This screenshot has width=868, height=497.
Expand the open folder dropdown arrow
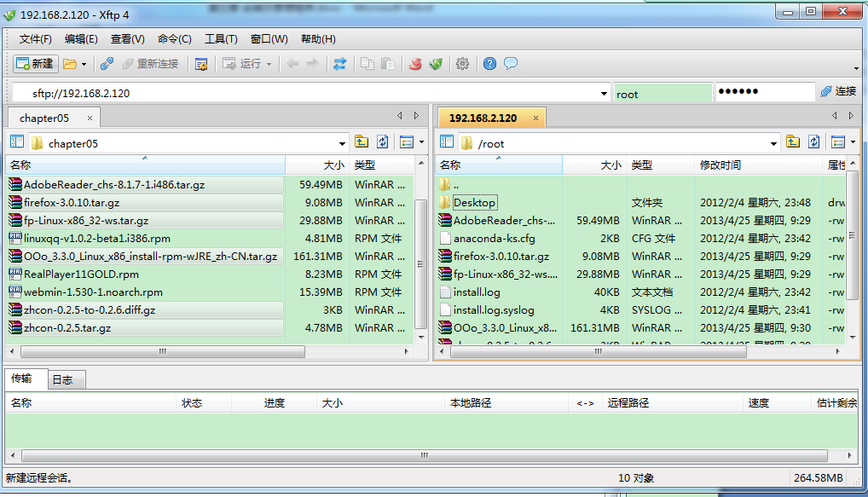tap(84, 64)
